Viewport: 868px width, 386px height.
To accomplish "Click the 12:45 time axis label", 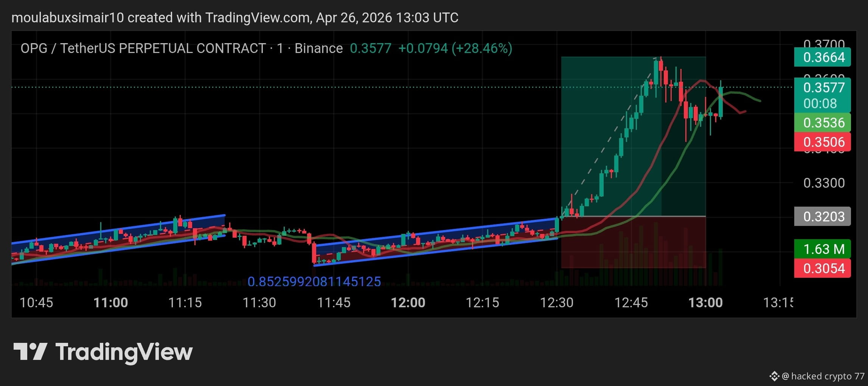I will (x=631, y=303).
